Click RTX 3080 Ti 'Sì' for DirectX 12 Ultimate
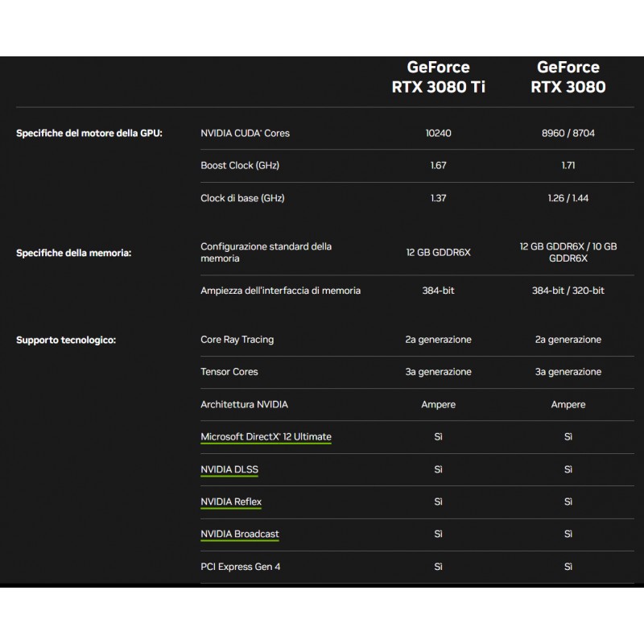644x644 pixels. pyautogui.click(x=438, y=437)
